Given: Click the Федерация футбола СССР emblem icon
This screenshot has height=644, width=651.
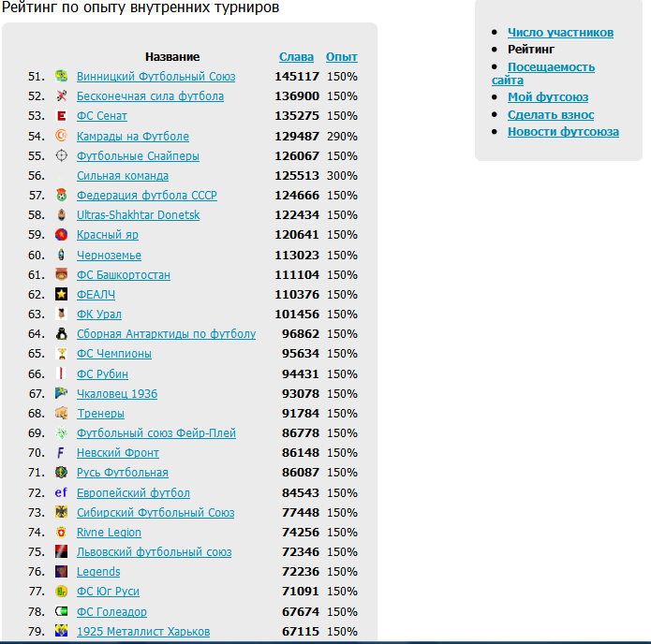Looking at the screenshot, I should pos(61,196).
